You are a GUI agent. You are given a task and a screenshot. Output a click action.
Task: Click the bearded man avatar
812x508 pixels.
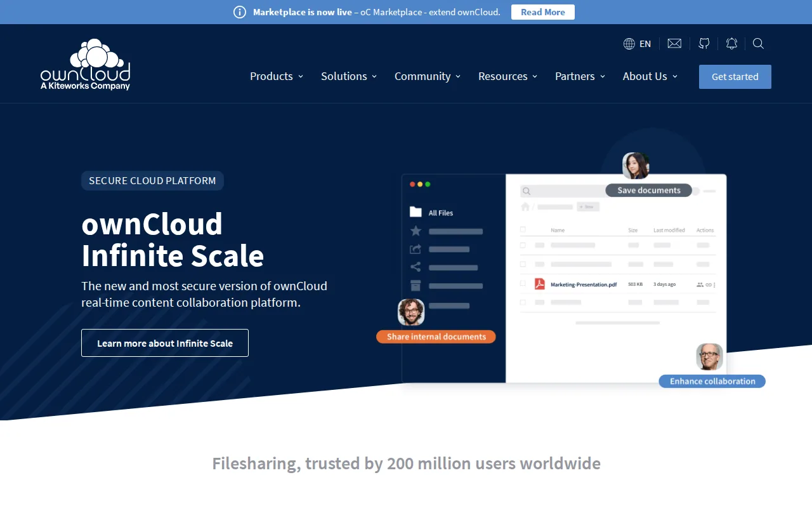coord(411,312)
